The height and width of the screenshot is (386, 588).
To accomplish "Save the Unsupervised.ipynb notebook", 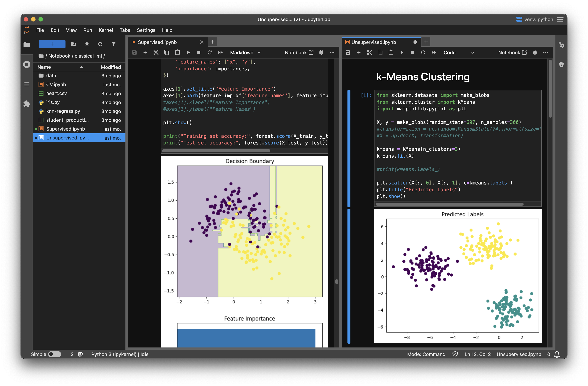I will pyautogui.click(x=348, y=52).
